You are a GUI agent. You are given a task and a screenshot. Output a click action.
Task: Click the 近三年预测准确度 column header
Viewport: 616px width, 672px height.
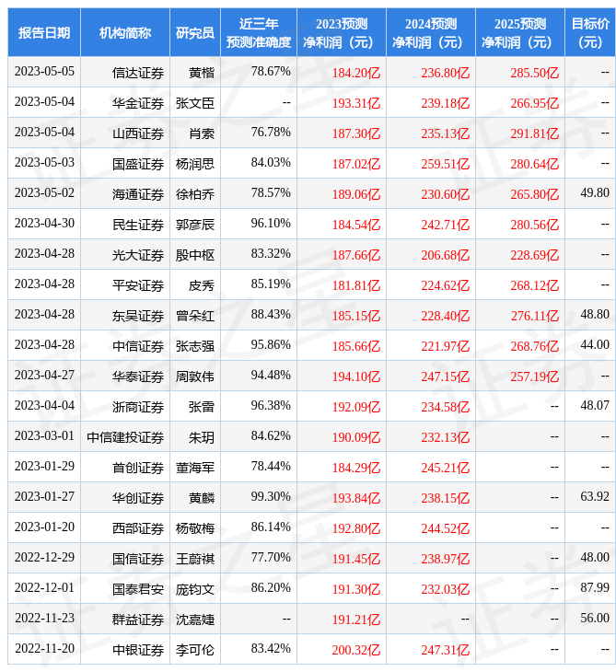pos(259,32)
